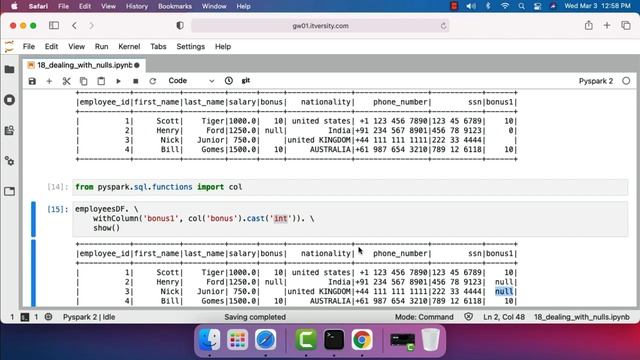Collapse cell 15 output via blue bar
The height and width of the screenshot is (360, 640).
click(33, 273)
